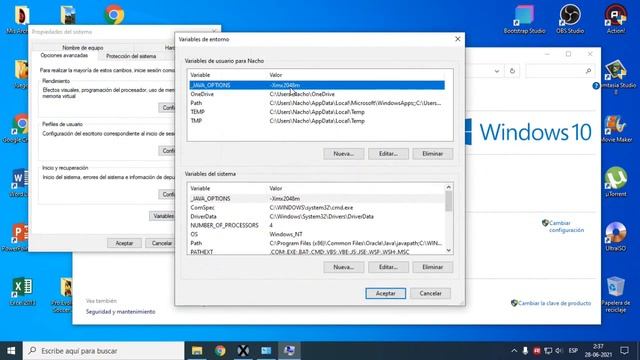Open Movie Maker desktop icon
The height and width of the screenshot is (360, 640).
tap(616, 129)
